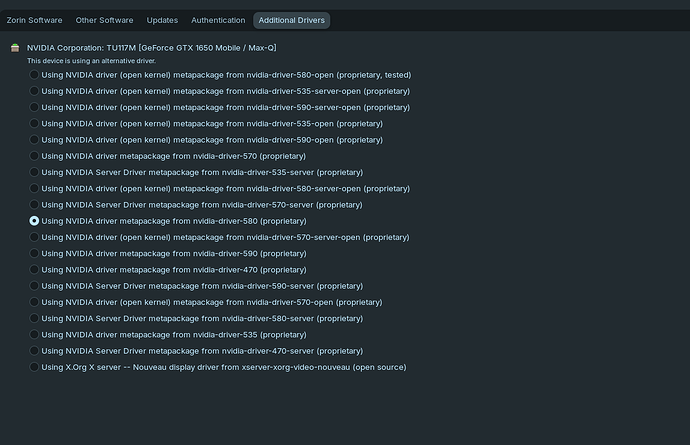Open the Other Software tab
This screenshot has height=445, width=690.
coord(104,20)
